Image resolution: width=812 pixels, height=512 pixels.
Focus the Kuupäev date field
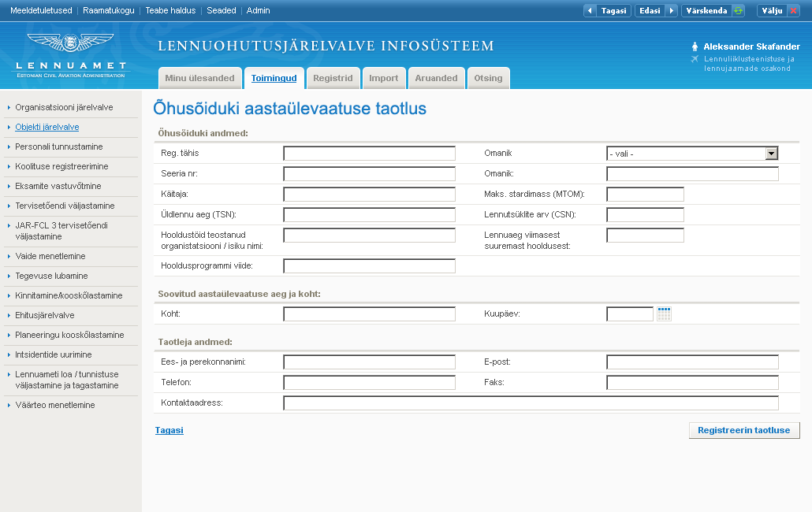(x=630, y=314)
